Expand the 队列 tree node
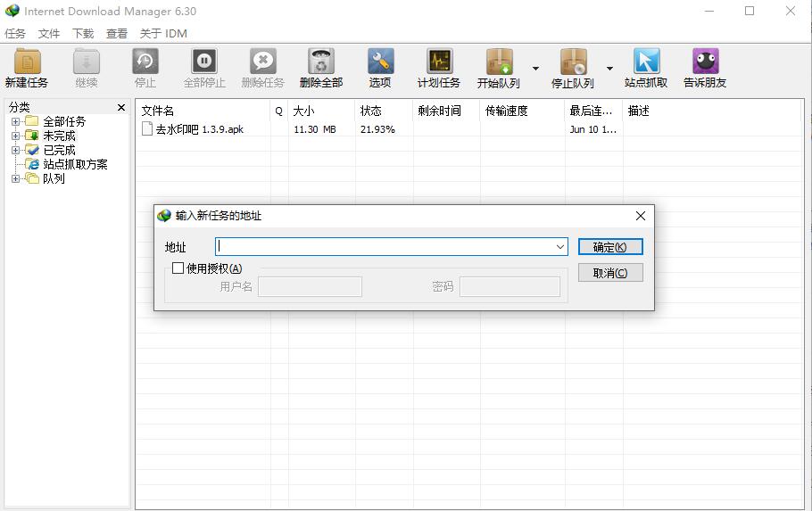This screenshot has height=511, width=812. pos(15,178)
